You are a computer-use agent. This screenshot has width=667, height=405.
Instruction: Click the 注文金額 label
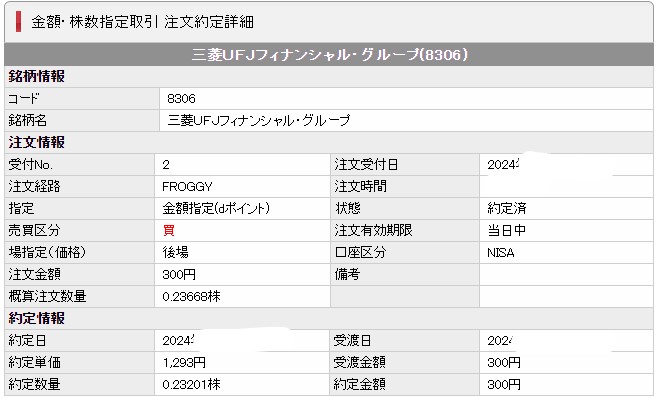(x=34, y=274)
